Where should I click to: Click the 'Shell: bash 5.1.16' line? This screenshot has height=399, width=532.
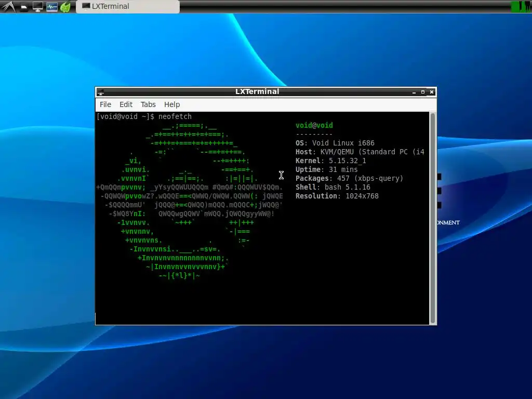coord(333,187)
